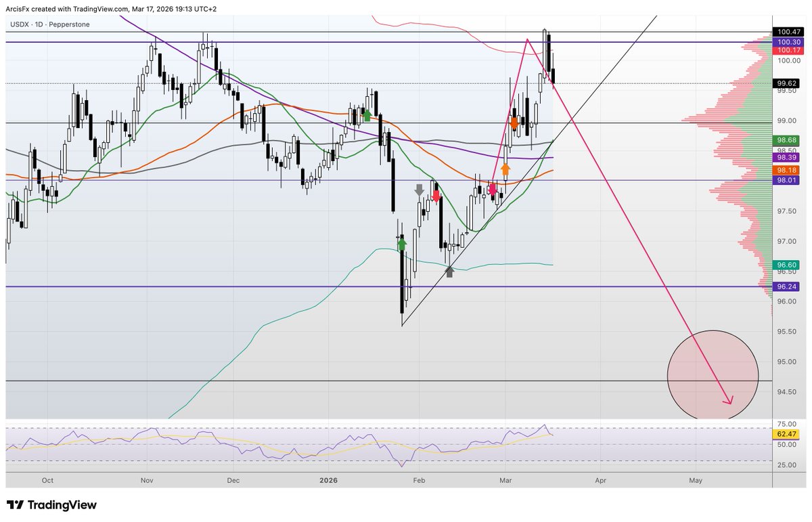Click green up-arrow signal on late-January sell-off candle
The width and height of the screenshot is (812, 522).
tap(401, 243)
